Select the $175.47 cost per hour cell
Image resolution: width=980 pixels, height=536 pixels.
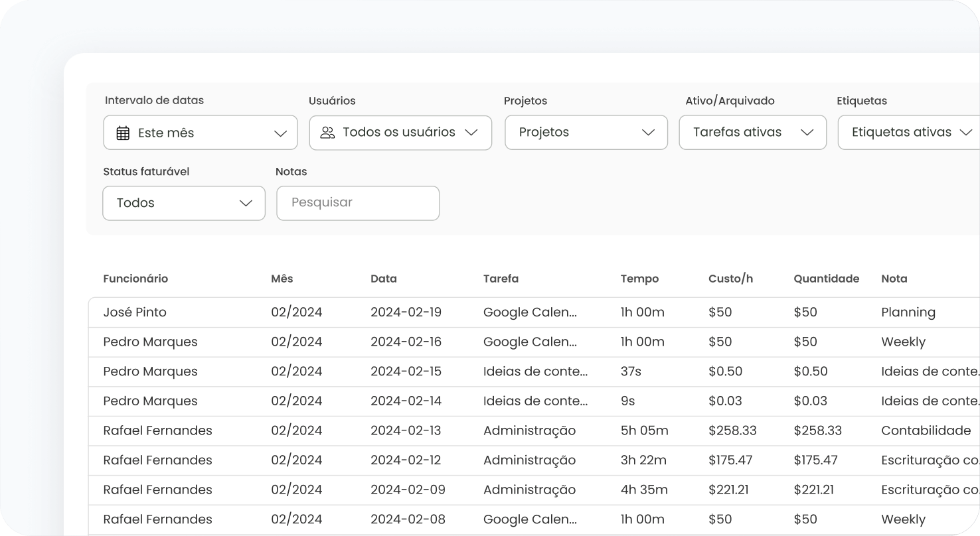[x=730, y=460]
